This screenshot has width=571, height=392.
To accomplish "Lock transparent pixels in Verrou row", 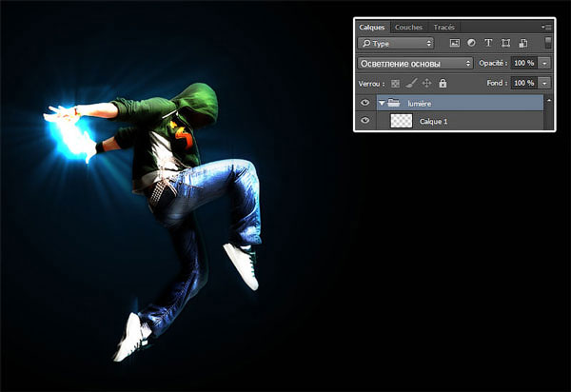I will point(396,84).
